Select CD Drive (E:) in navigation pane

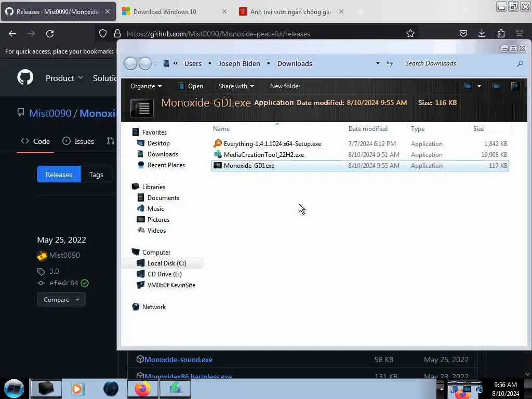[164, 274]
